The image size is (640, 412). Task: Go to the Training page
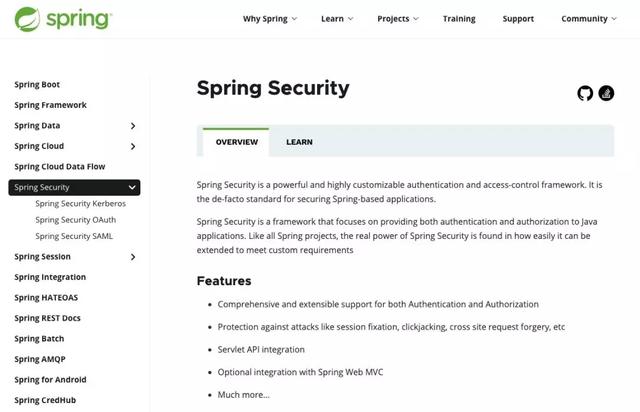pyautogui.click(x=459, y=19)
